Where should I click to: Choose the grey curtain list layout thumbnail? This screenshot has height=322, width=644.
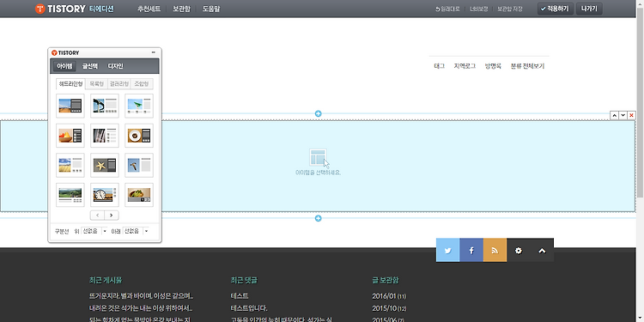tap(105, 136)
